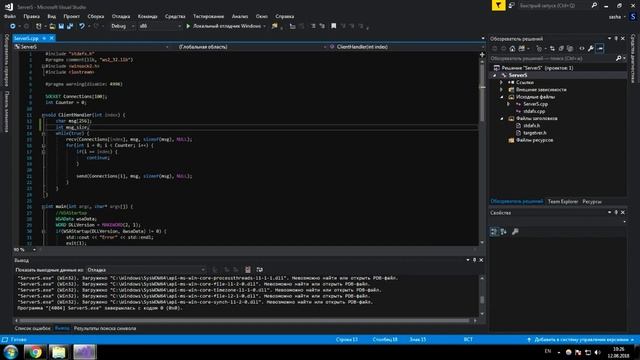Click the Quick Launch search input field

[553, 6]
